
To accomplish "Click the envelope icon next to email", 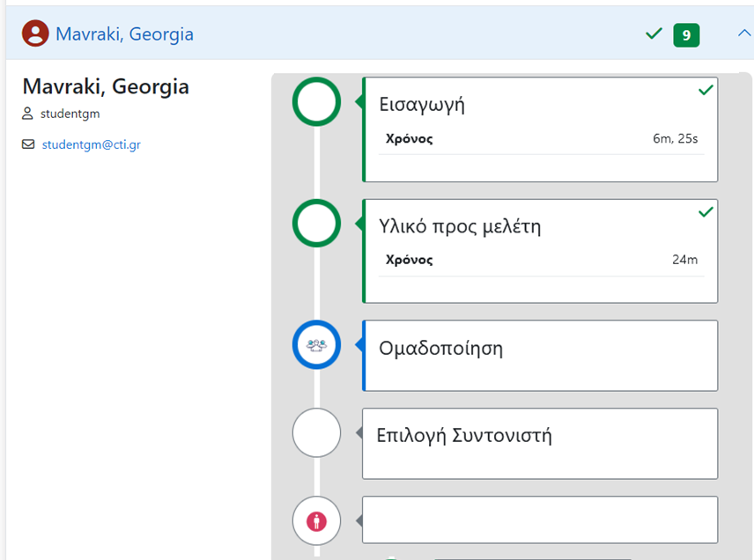I will (x=28, y=144).
